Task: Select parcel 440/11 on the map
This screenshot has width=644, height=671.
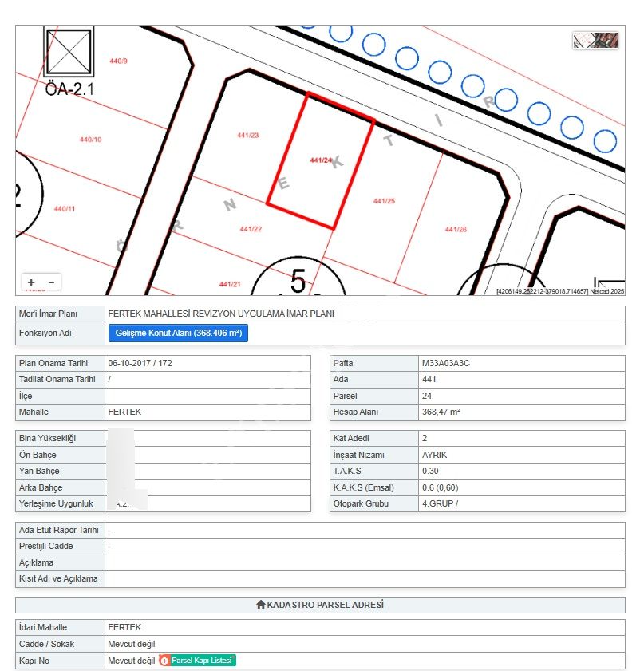Action: click(64, 209)
